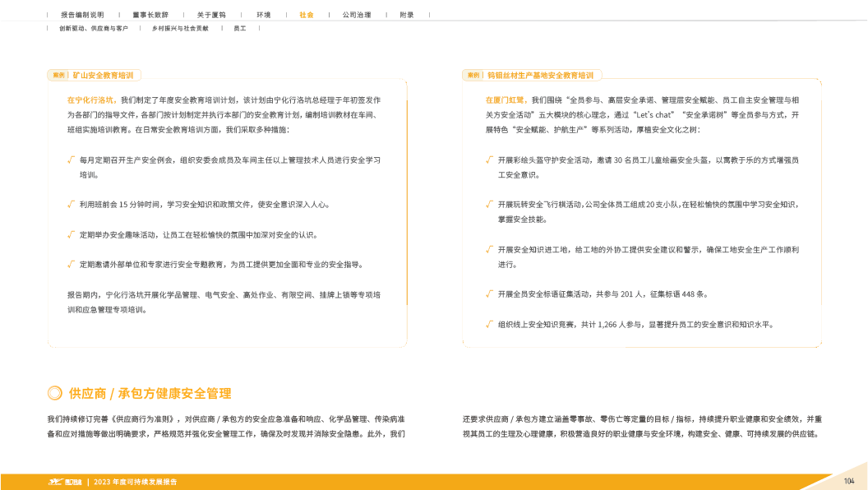Click the orange 在宁化行洛坑 highlighted text
Screen dimensions: 868x490
(90, 99)
